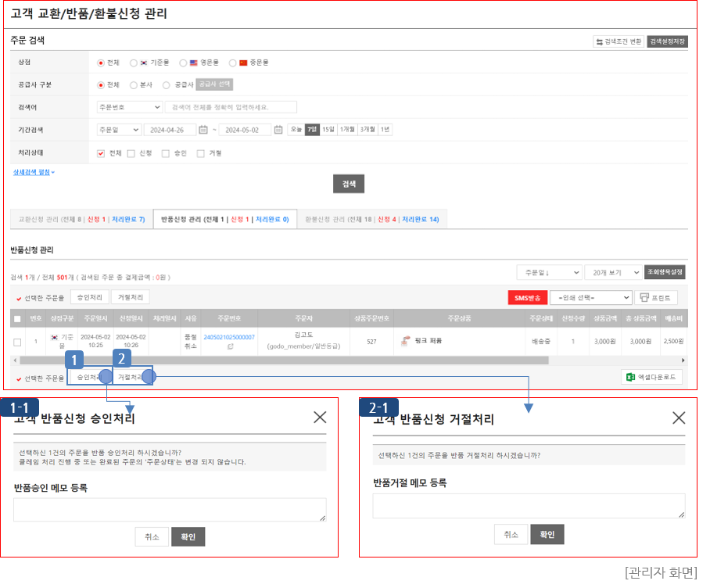Switch to the 환불신청 관리 tab
Image resolution: width=710 pixels, height=588 pixels.
[371, 220]
